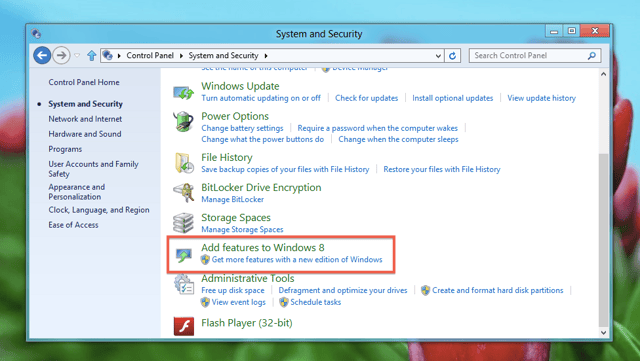Click Manage Storage Spaces link
Viewport: 640px width, 361px height.
pyautogui.click(x=242, y=230)
